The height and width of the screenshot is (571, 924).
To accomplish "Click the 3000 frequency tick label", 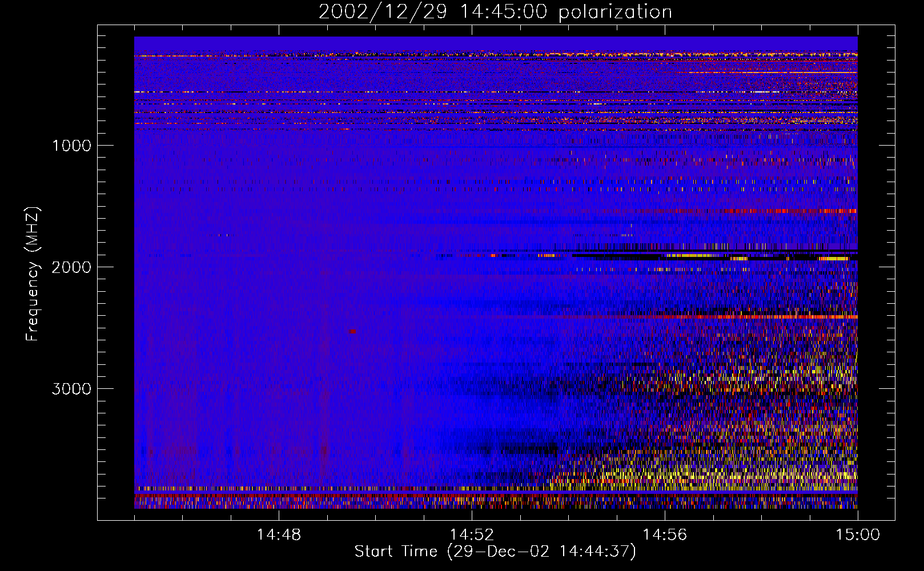I will (x=71, y=389).
